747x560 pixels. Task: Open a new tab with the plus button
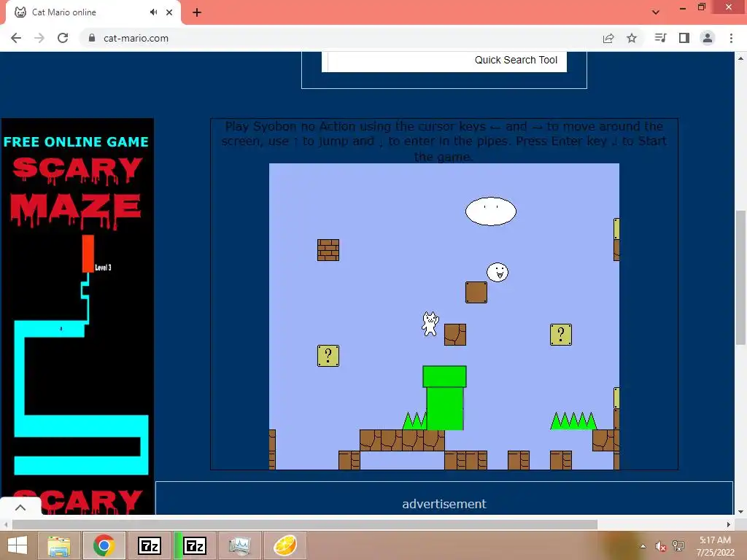[x=197, y=12]
